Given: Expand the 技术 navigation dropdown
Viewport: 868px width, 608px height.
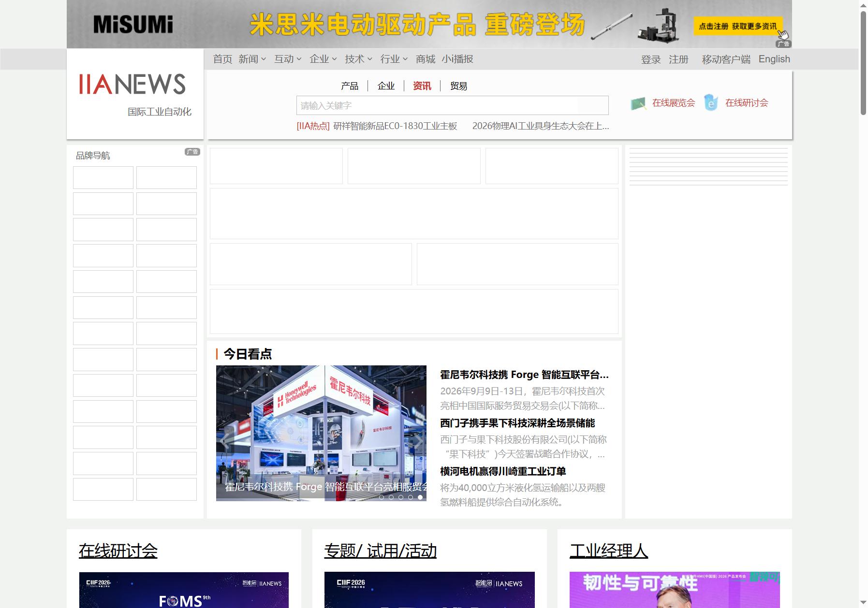Looking at the screenshot, I should [x=358, y=59].
